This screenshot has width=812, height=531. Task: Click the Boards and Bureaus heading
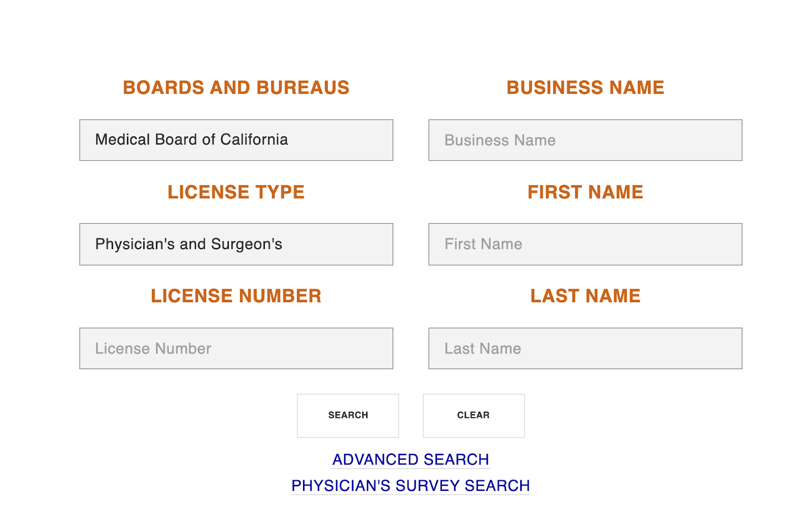point(236,88)
